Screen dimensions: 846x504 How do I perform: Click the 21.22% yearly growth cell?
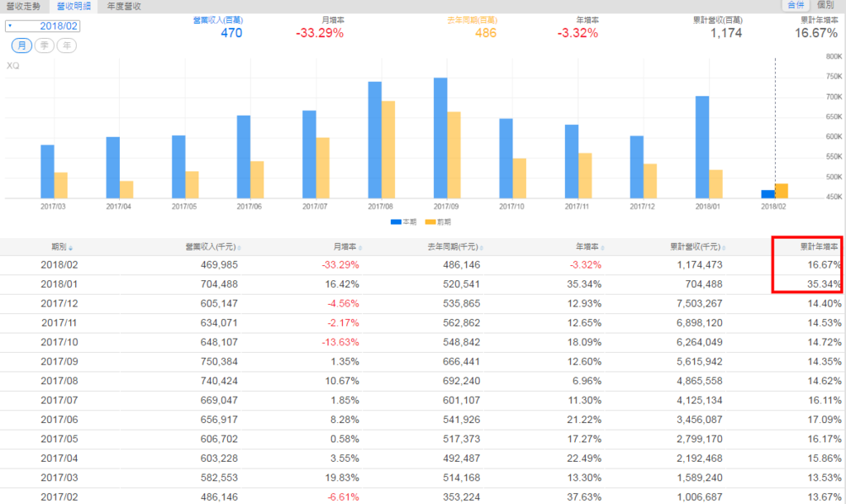[x=584, y=420]
